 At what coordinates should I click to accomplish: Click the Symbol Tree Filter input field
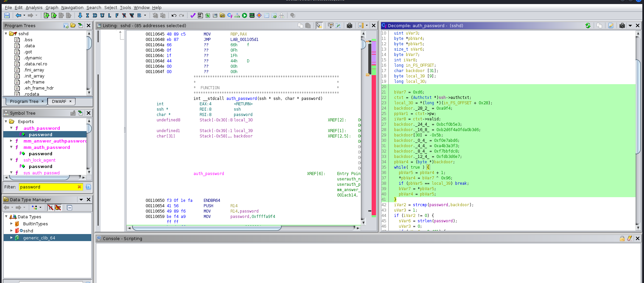coord(48,187)
